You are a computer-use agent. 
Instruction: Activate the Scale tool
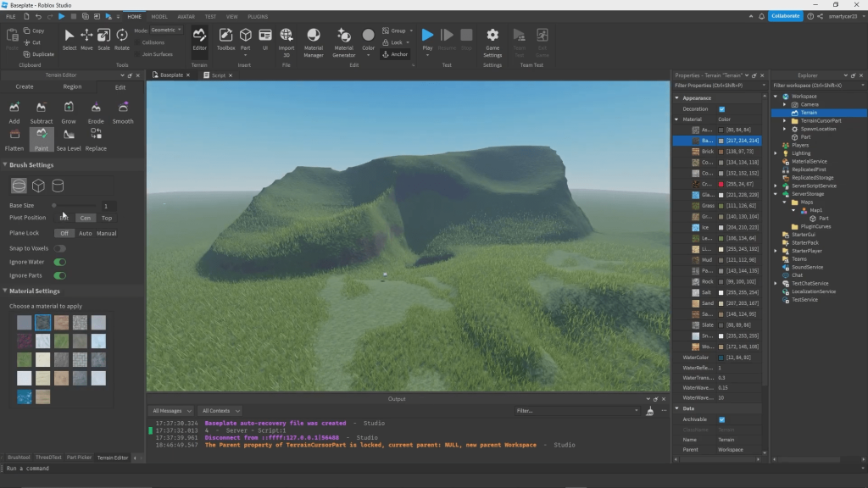point(103,41)
